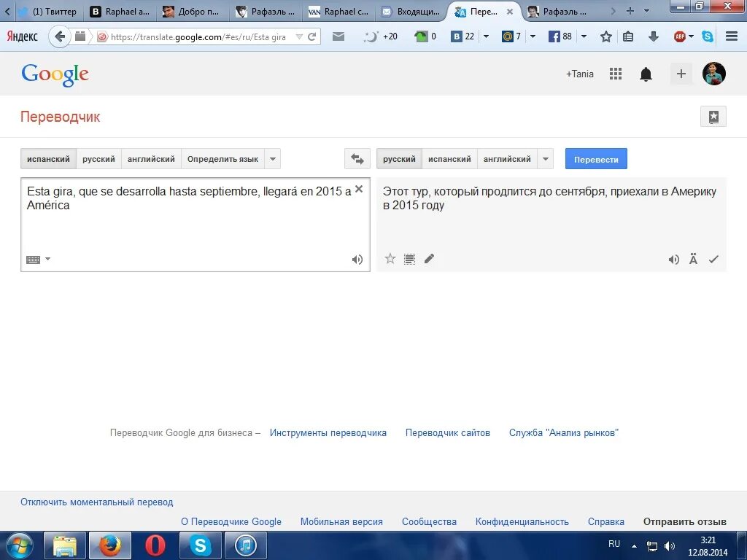
Task: Click Отправить отзыв feedback link
Action: click(684, 522)
